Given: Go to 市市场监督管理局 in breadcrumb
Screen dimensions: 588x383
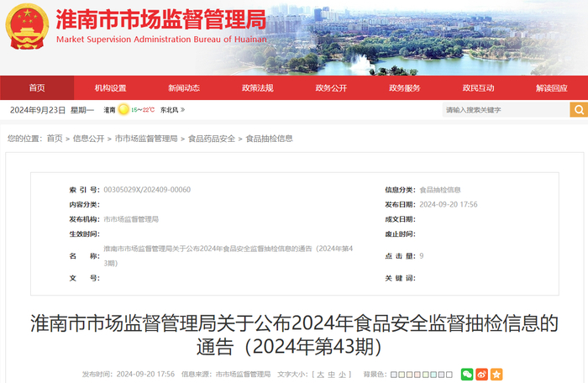Looking at the screenshot, I should 146,139.
